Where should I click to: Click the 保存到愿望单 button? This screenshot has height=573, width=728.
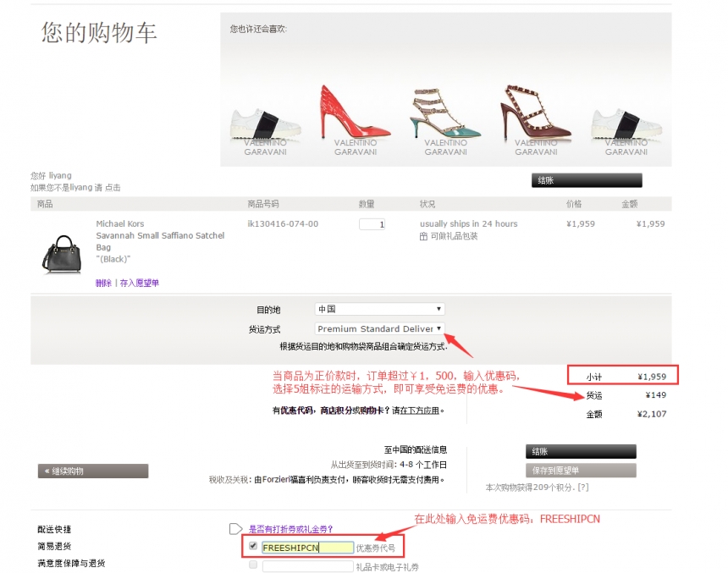(x=581, y=471)
